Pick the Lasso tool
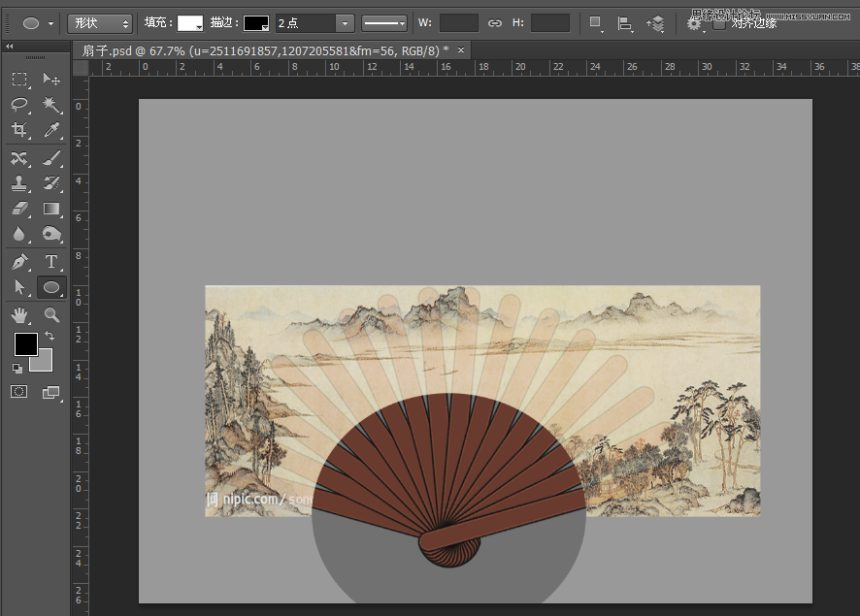Image resolution: width=860 pixels, height=616 pixels. point(19,105)
